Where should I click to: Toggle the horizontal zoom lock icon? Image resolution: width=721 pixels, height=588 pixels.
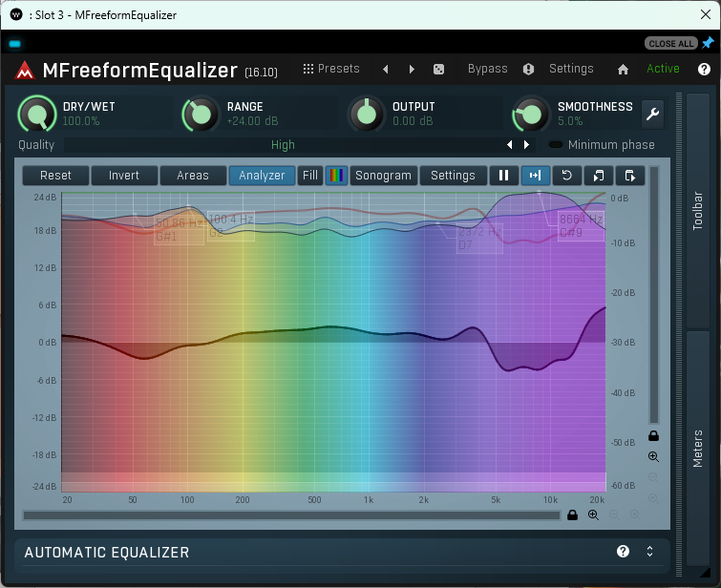(x=572, y=514)
